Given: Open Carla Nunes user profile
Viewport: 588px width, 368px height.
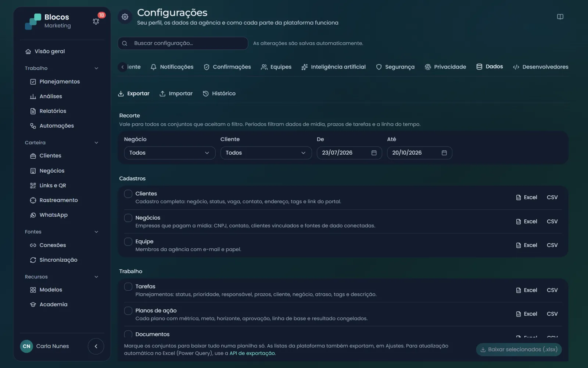Looking at the screenshot, I should coord(44,346).
